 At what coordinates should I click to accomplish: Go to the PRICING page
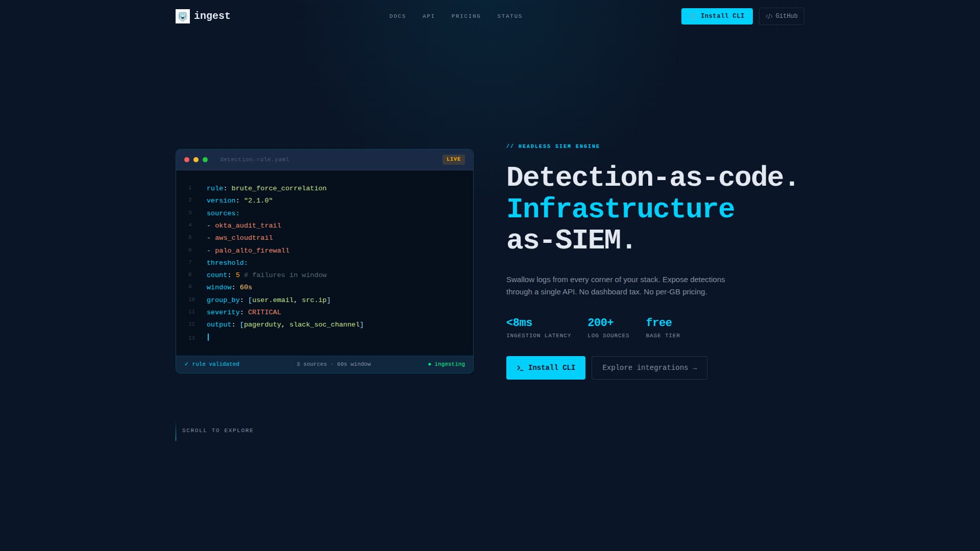pyautogui.click(x=466, y=16)
